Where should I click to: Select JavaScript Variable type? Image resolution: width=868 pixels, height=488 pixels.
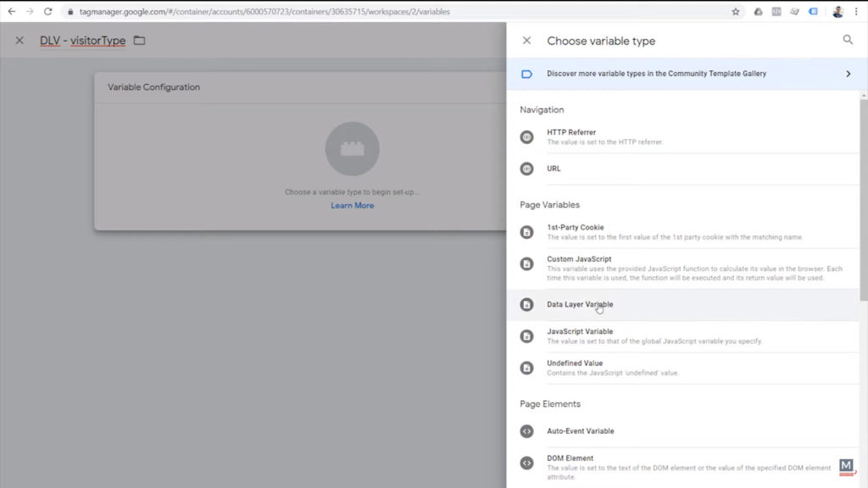click(x=580, y=332)
